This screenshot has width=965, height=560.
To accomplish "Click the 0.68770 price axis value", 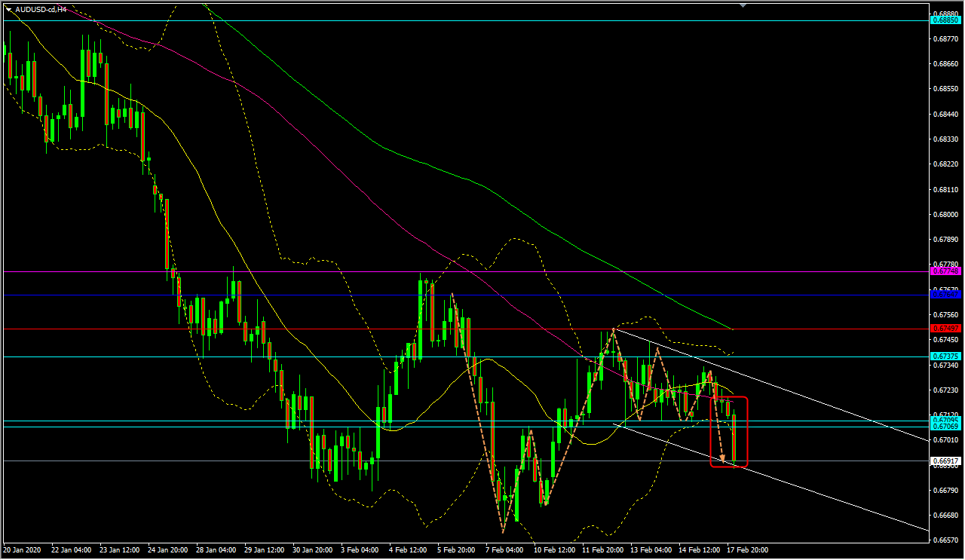I will coord(945,39).
